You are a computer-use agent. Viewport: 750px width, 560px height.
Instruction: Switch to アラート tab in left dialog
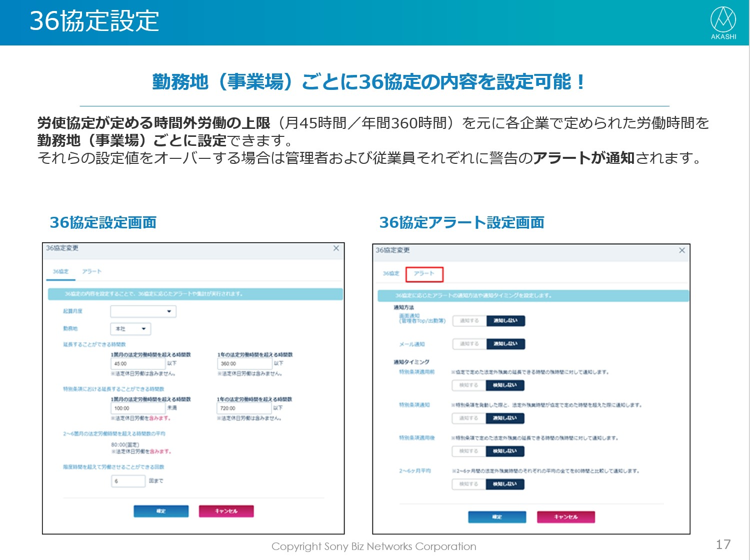coord(91,272)
